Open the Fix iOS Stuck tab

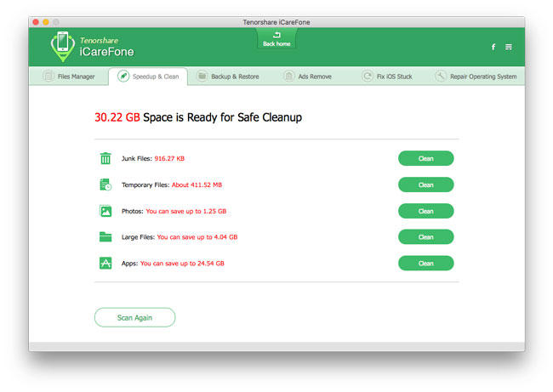click(386, 77)
